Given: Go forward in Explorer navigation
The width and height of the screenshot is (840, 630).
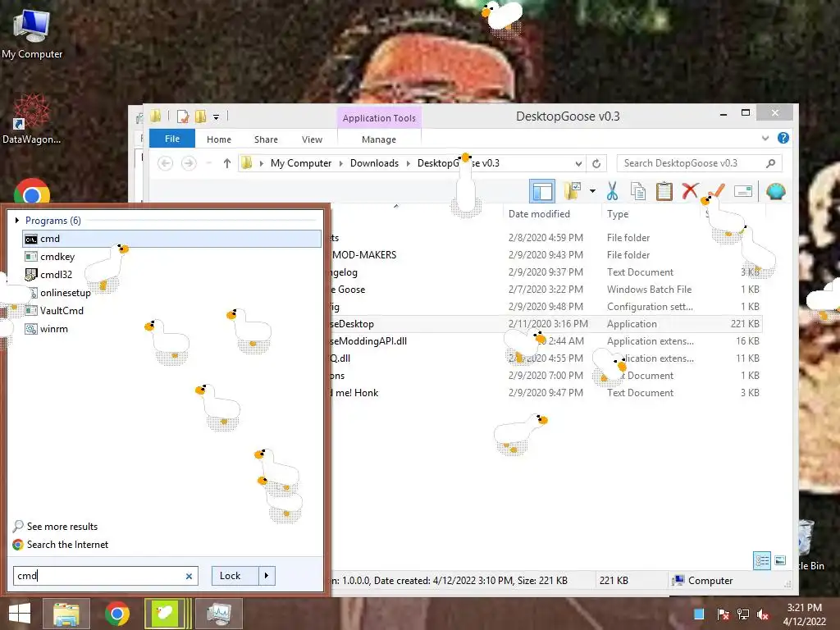Looking at the screenshot, I should [189, 163].
